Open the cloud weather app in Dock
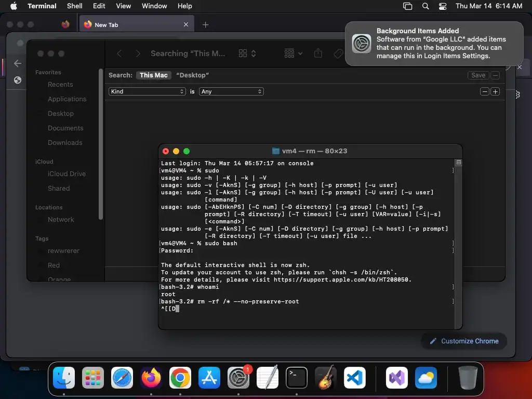 (x=426, y=378)
